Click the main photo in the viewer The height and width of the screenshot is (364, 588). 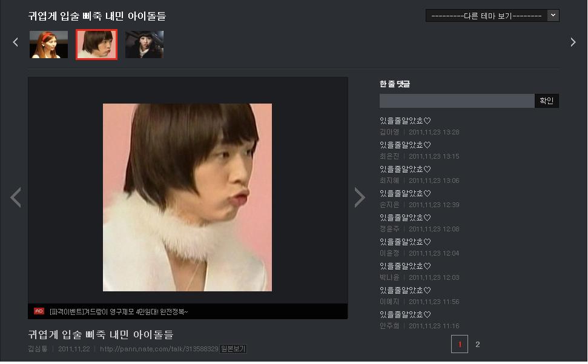pyautogui.click(x=188, y=197)
